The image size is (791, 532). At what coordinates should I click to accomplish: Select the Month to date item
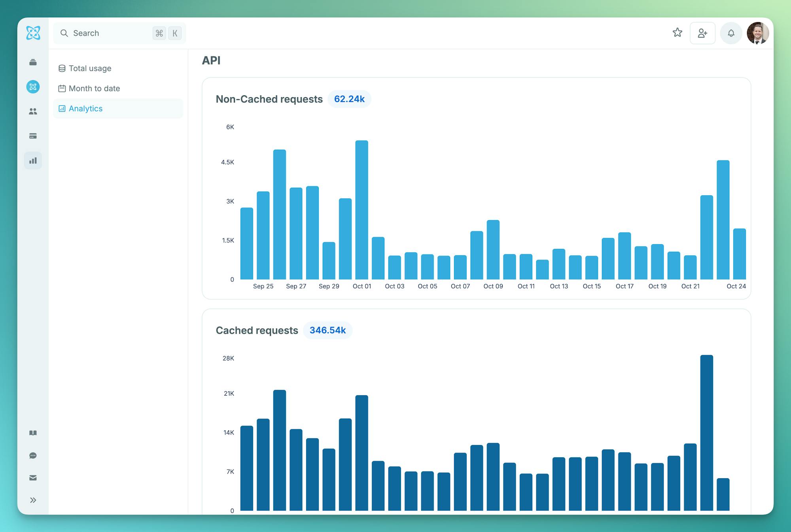pos(94,89)
